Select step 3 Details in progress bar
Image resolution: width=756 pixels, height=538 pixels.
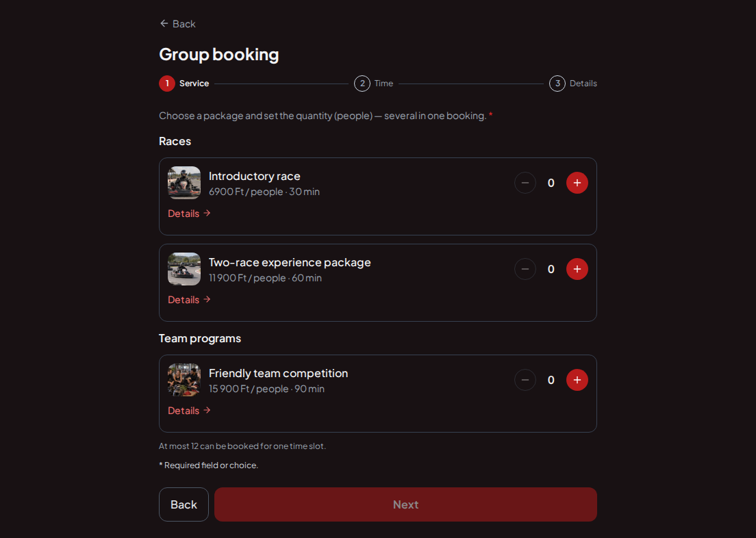point(573,84)
